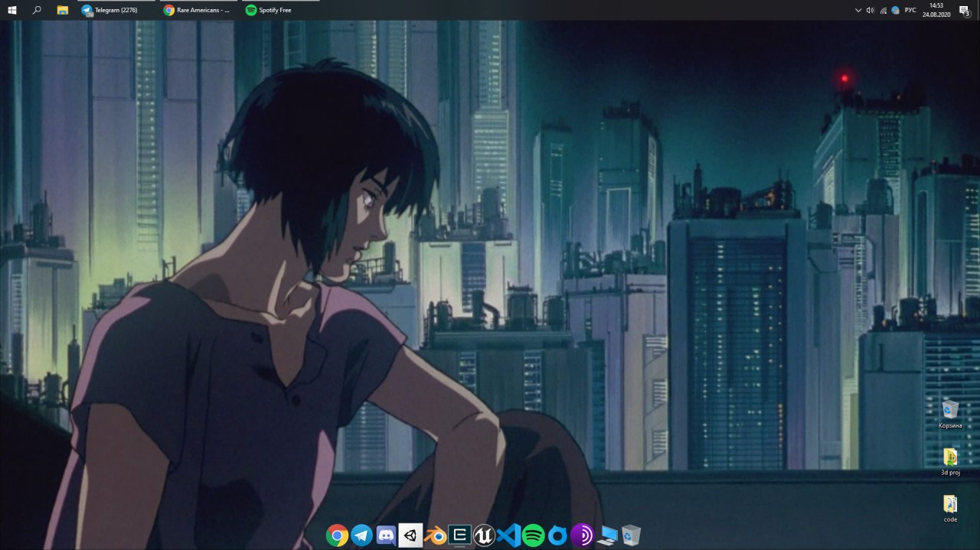Open the volume control in tray
980x550 pixels.
pyautogui.click(x=871, y=10)
